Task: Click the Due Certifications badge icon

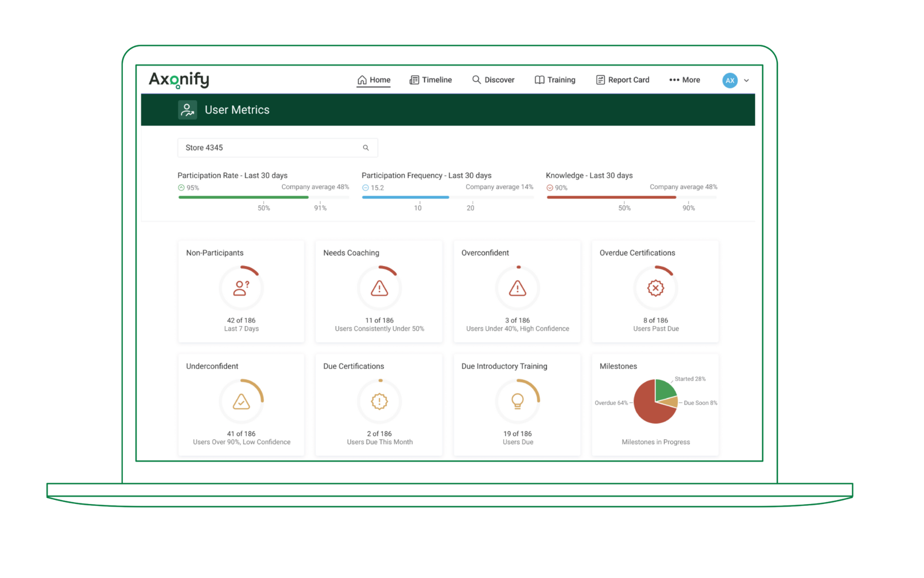Action: (379, 401)
